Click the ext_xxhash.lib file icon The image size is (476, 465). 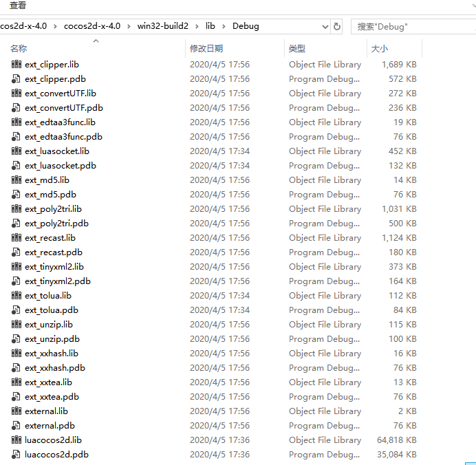(x=16, y=354)
